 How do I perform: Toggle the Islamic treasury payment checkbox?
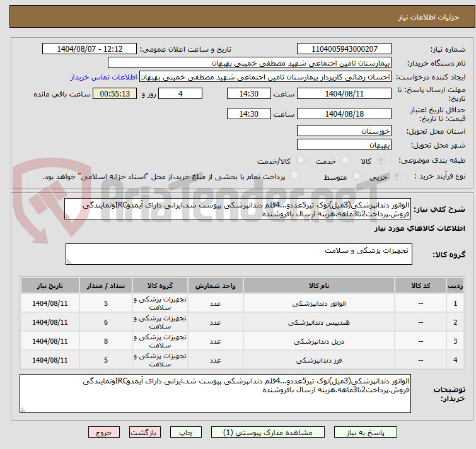pyautogui.click(x=294, y=176)
